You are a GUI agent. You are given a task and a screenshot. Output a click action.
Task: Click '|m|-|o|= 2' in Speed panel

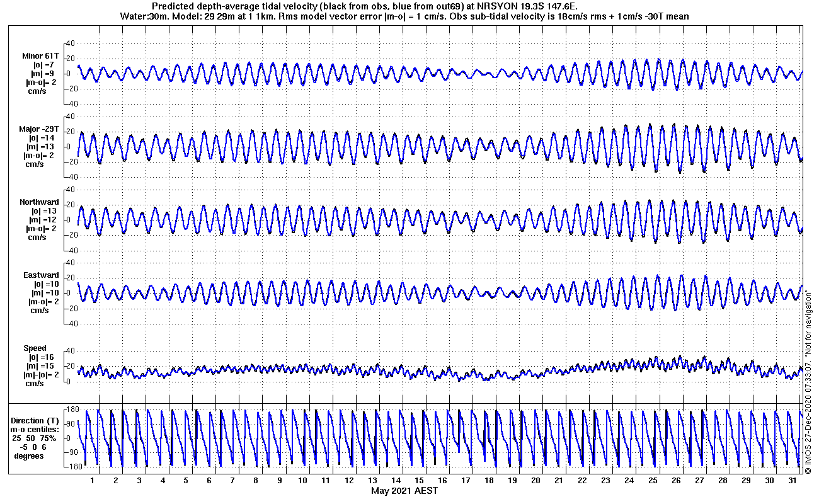pyautogui.click(x=41, y=375)
